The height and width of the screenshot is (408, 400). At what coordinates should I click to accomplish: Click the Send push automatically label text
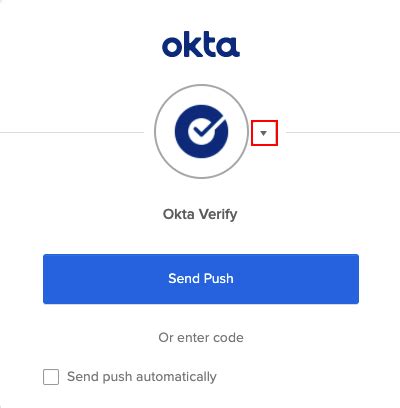[142, 377]
